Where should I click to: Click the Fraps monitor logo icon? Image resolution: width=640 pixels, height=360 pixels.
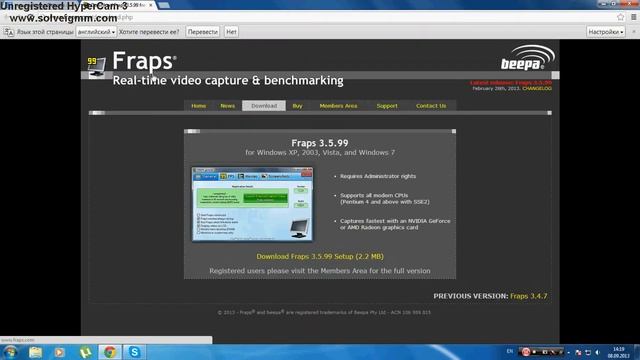tap(96, 67)
